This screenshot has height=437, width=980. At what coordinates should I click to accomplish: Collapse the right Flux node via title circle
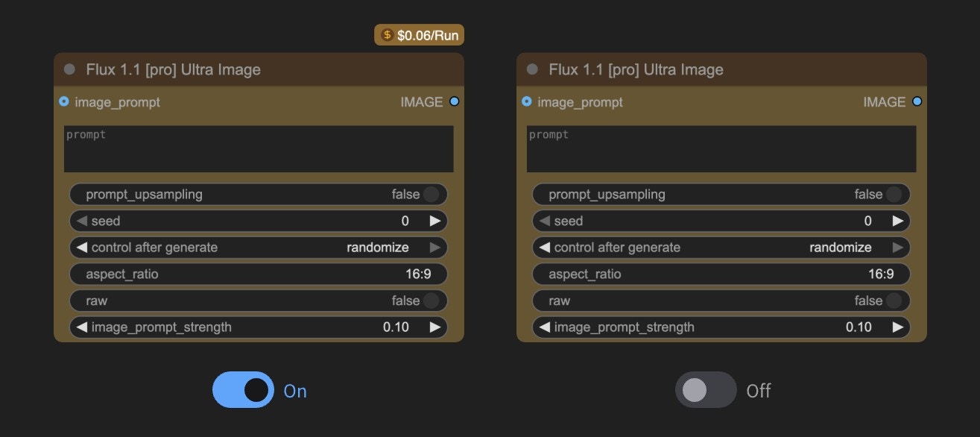[532, 69]
